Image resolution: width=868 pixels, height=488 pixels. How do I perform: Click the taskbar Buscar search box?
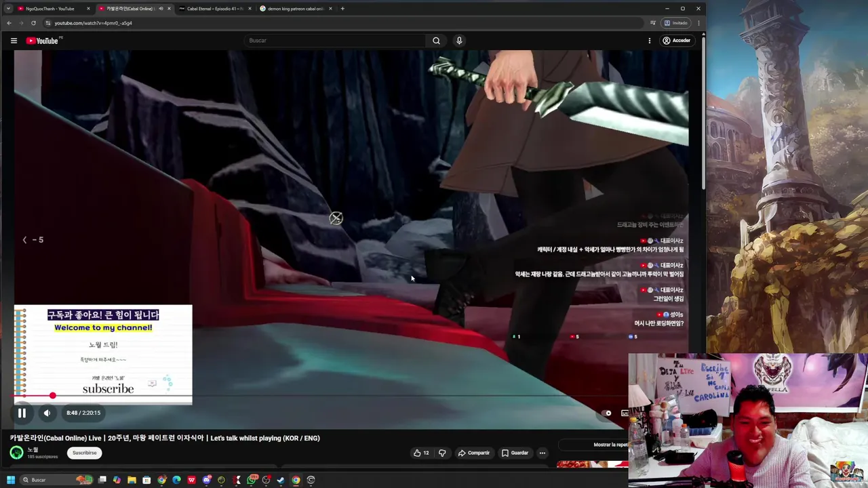coord(56,480)
